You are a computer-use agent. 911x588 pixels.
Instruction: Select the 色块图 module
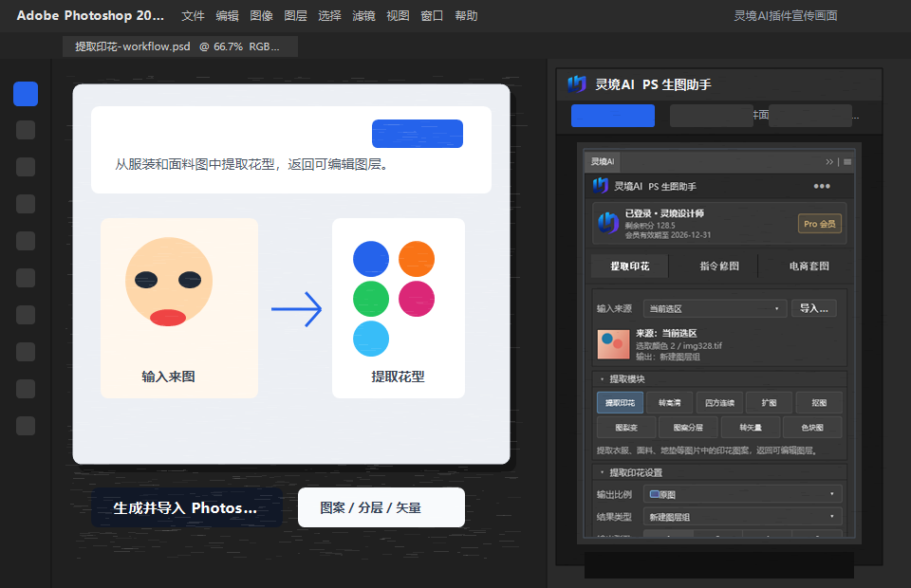click(812, 428)
